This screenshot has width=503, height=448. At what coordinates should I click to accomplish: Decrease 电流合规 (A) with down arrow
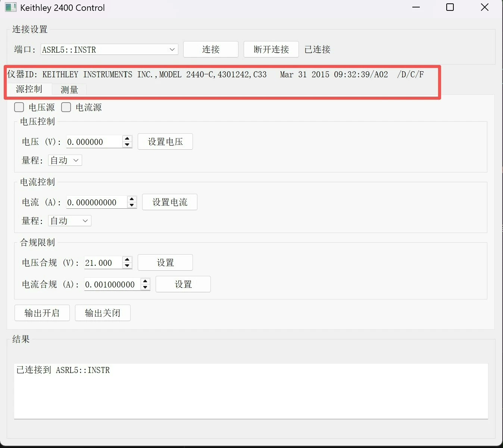[x=145, y=287]
